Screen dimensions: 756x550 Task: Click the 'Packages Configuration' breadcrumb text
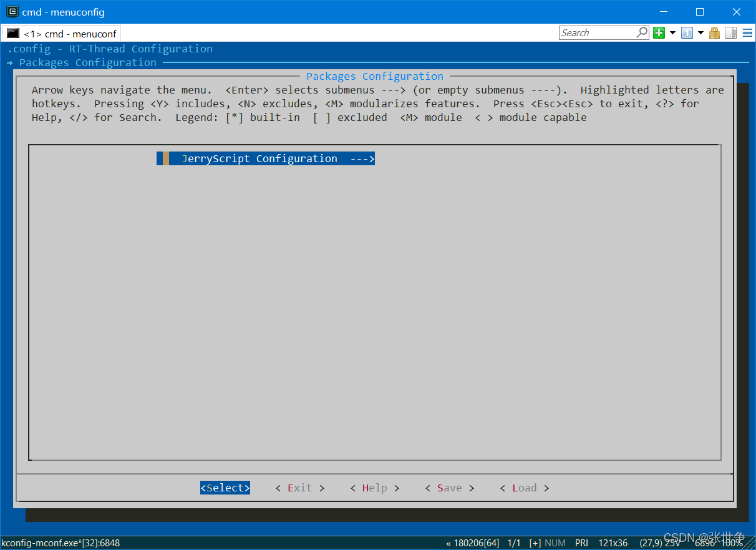coord(88,63)
